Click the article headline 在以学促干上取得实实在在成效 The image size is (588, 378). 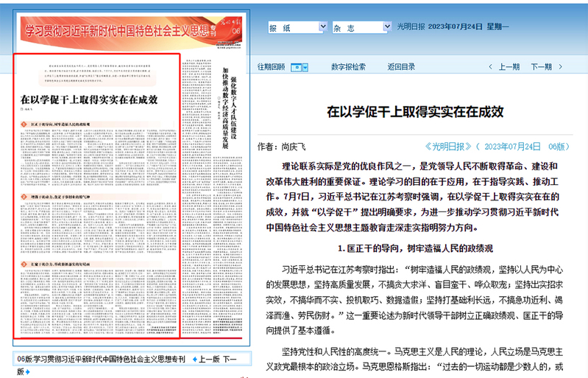[414, 111]
